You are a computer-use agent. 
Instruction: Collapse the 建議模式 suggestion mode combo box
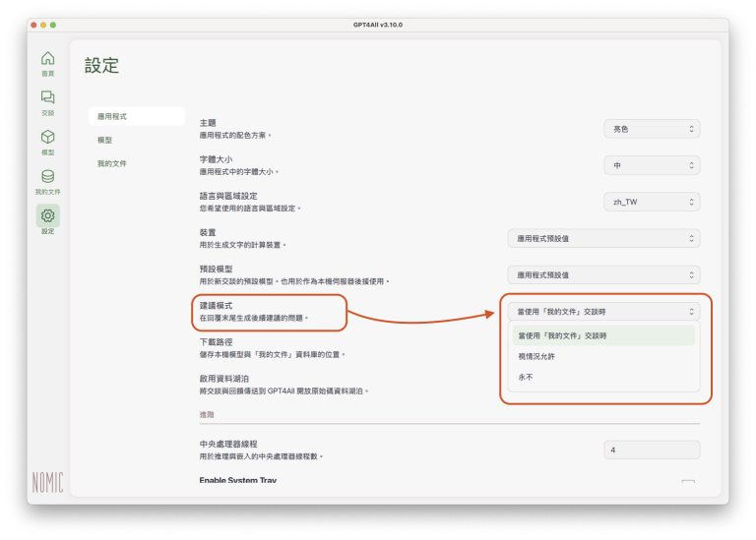point(602,311)
